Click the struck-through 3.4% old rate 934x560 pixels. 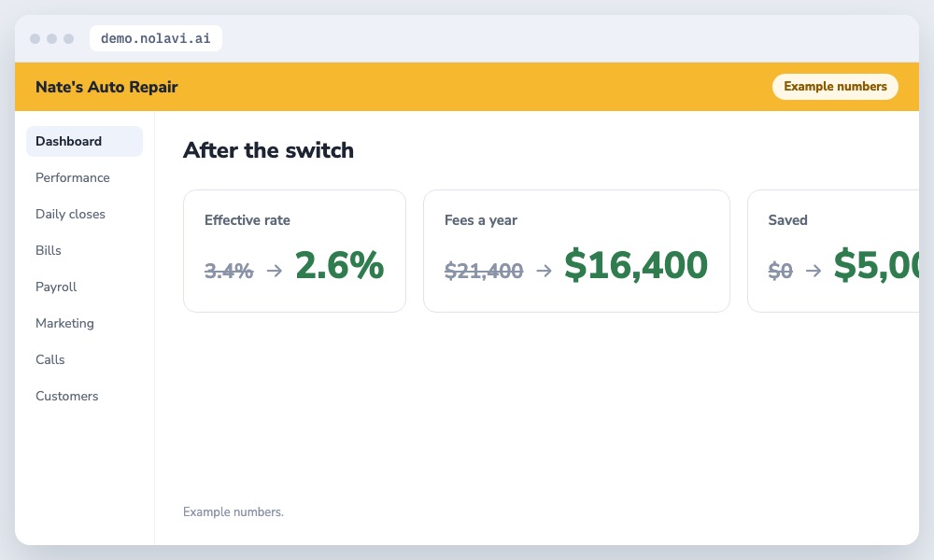click(x=229, y=271)
